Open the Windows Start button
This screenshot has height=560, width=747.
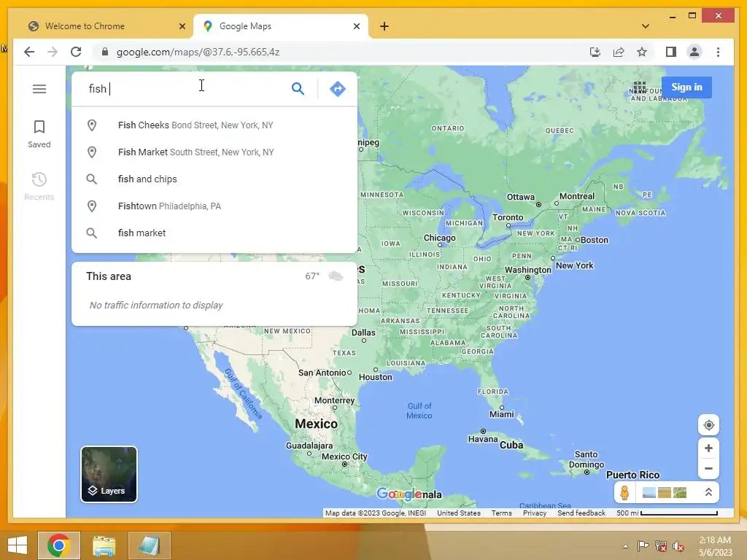click(18, 545)
